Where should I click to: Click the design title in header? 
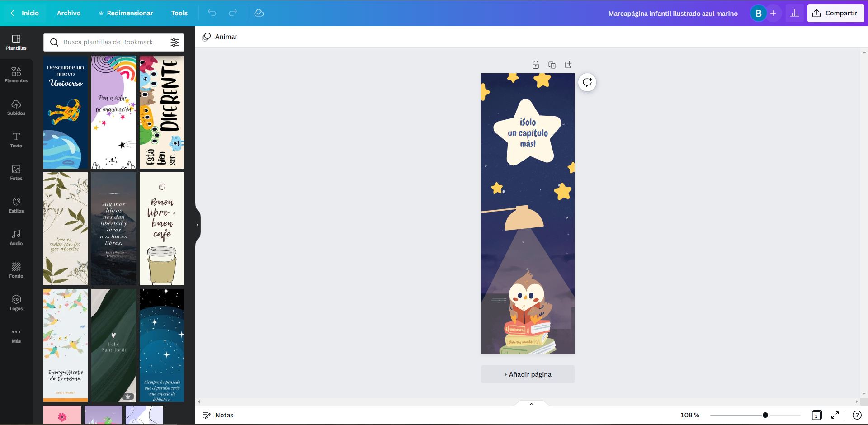click(673, 14)
